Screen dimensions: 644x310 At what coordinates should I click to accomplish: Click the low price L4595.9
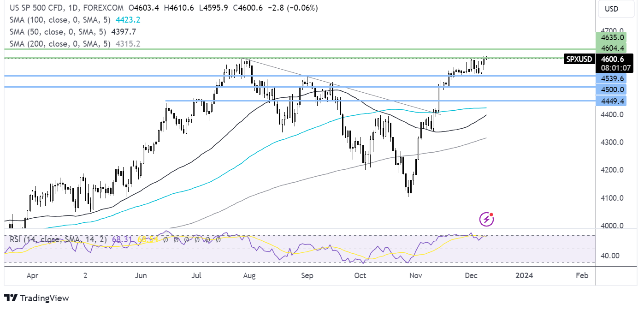tap(213, 8)
